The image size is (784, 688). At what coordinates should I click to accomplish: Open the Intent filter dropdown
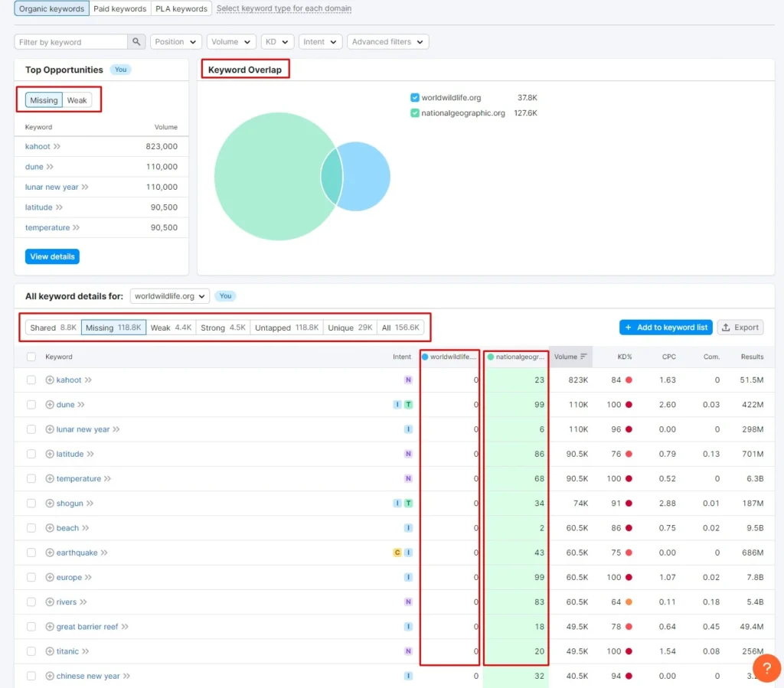[320, 41]
